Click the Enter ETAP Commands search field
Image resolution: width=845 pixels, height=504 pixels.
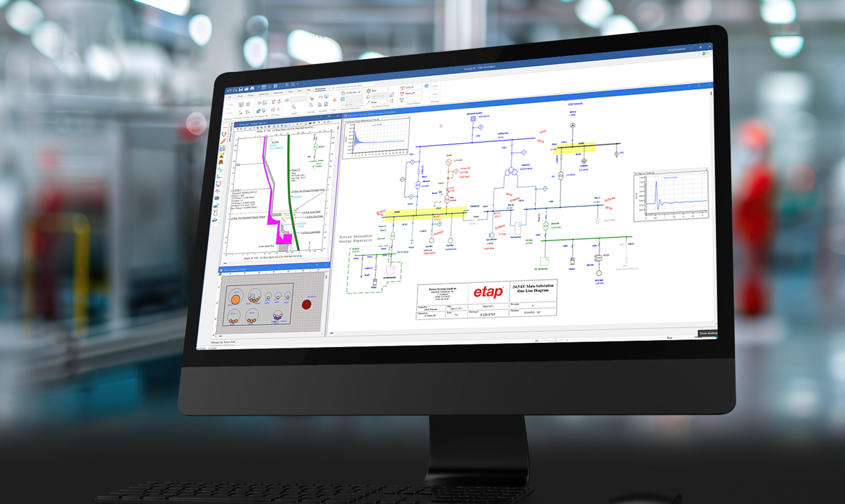349,87
